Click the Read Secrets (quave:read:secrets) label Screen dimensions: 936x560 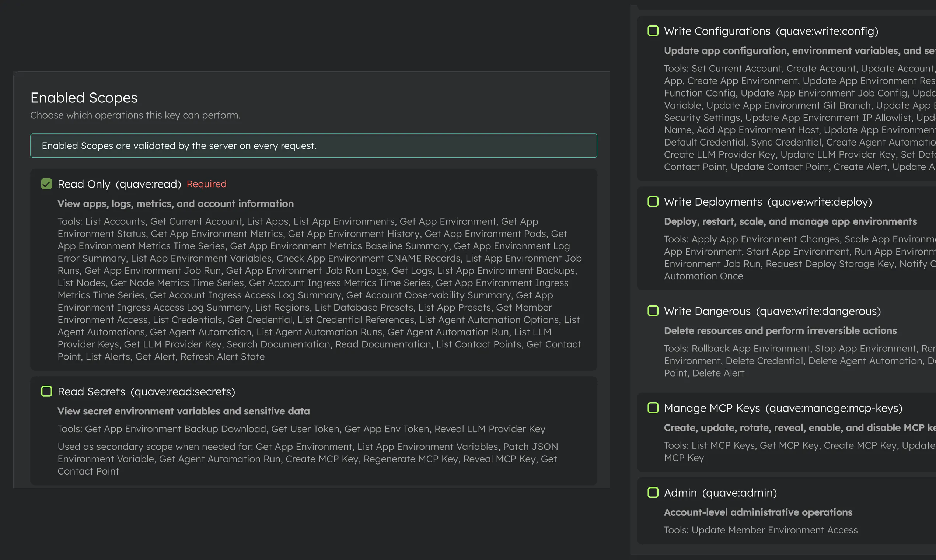click(146, 392)
